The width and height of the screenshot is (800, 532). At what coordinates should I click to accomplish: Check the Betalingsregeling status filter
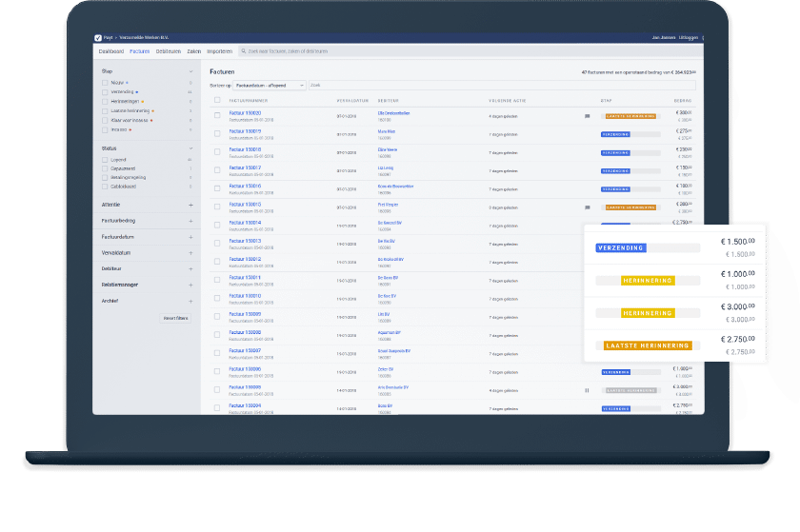(105, 178)
